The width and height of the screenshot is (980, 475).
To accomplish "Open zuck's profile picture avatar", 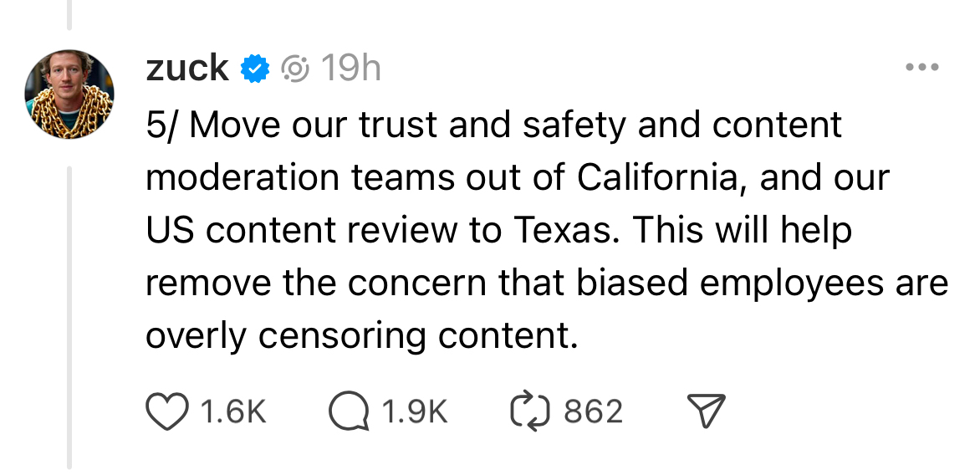I will [x=69, y=94].
